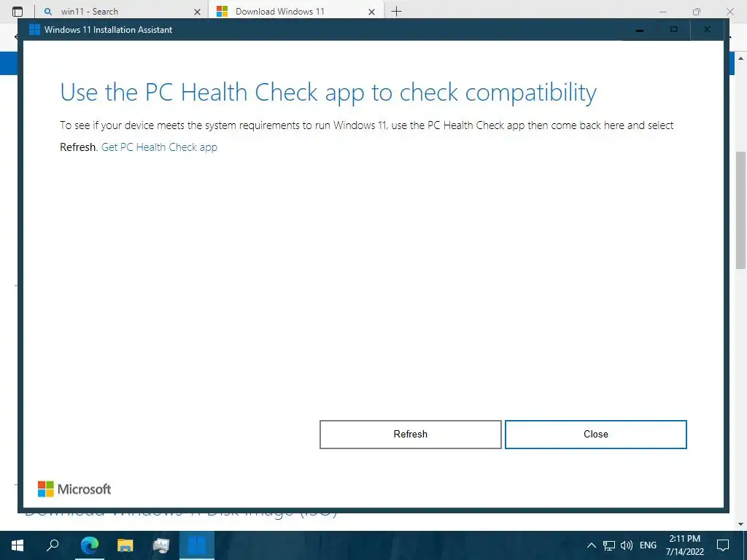Restore the Edge browser window
Screen dimensions: 747x560
(697, 12)
